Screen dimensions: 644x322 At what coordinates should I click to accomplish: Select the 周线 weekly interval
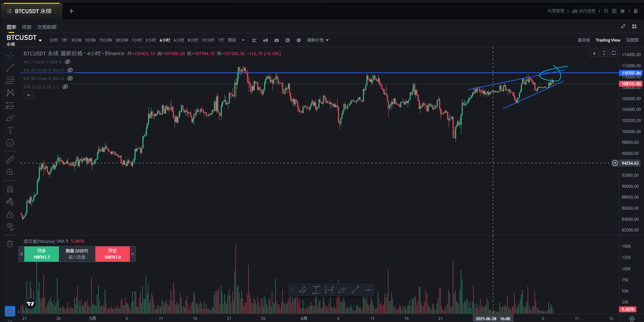[x=232, y=40]
